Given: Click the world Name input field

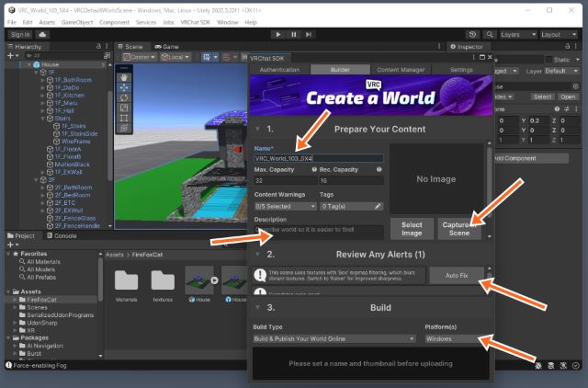Looking at the screenshot, I should pyautogui.click(x=319, y=158).
